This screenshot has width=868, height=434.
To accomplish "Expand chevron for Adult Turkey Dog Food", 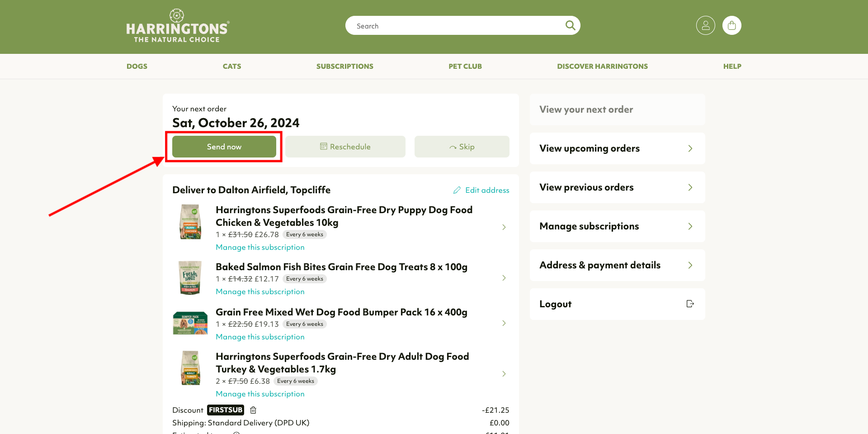I will click(x=504, y=374).
